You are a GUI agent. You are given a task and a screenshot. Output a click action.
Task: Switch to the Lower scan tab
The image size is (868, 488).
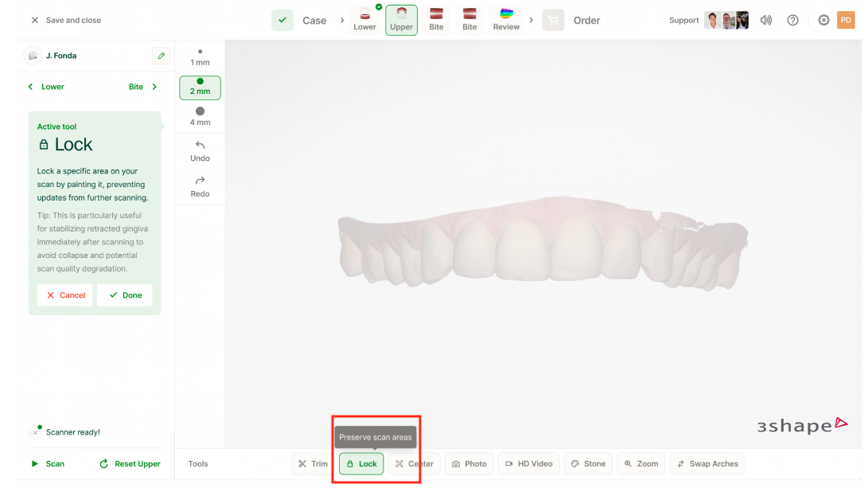[x=365, y=20]
